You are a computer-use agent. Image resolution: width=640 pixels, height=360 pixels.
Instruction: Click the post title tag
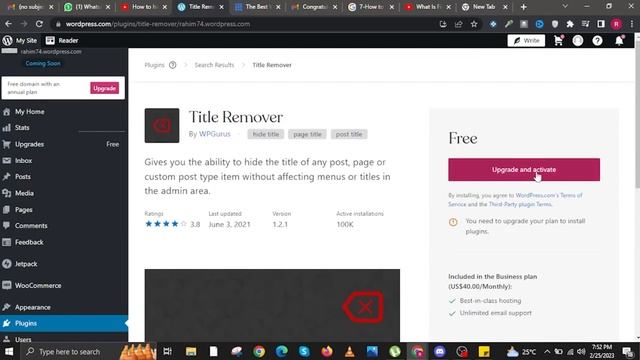[349, 134]
